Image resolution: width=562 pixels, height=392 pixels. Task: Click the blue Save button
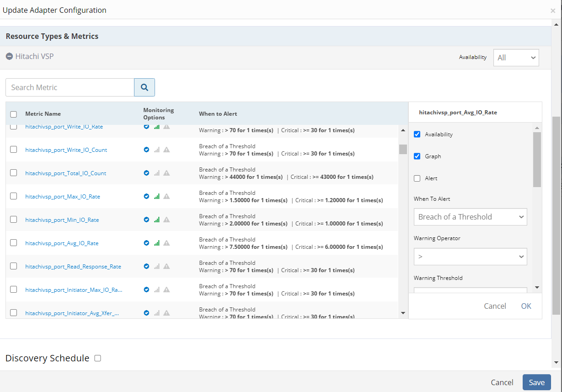(x=536, y=382)
